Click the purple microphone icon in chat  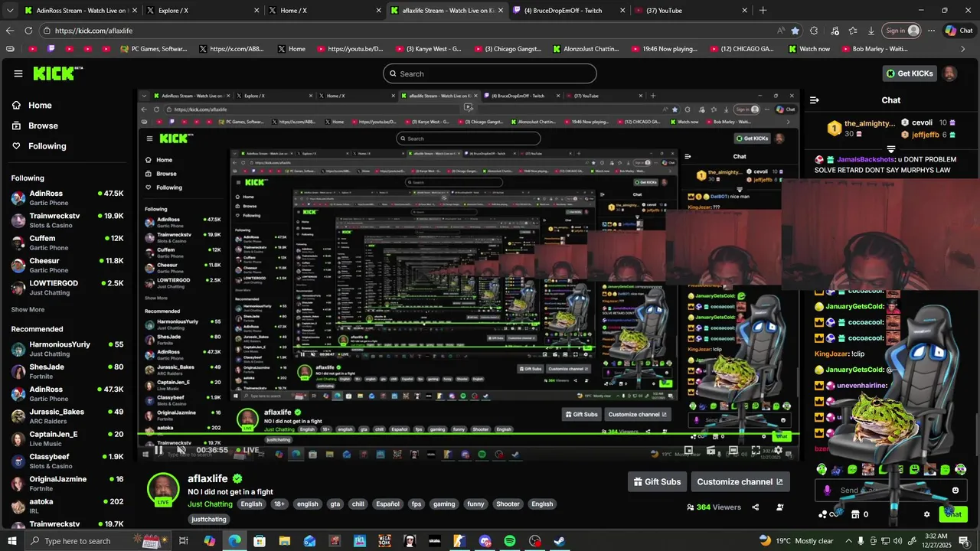click(827, 491)
